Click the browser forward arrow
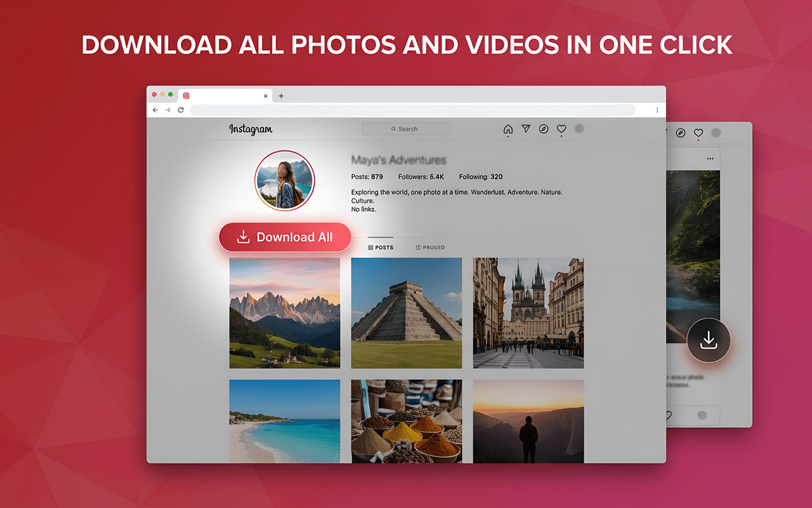The image size is (812, 508). click(x=168, y=110)
